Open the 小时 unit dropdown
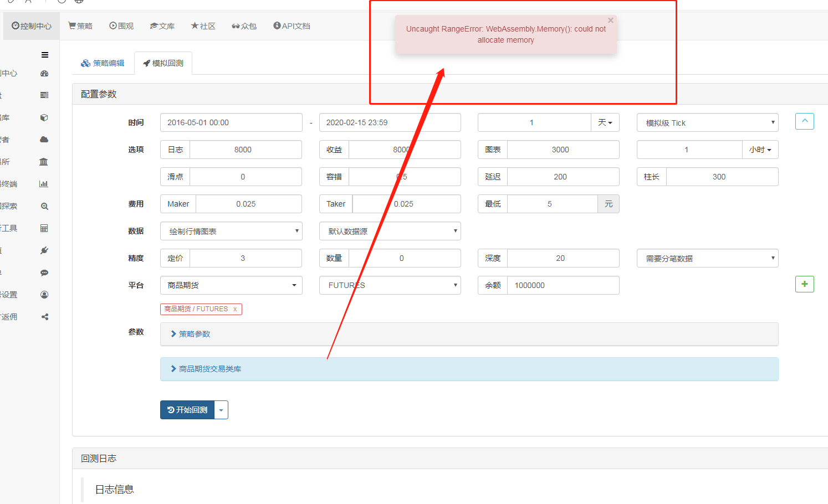828x504 pixels. pos(760,150)
